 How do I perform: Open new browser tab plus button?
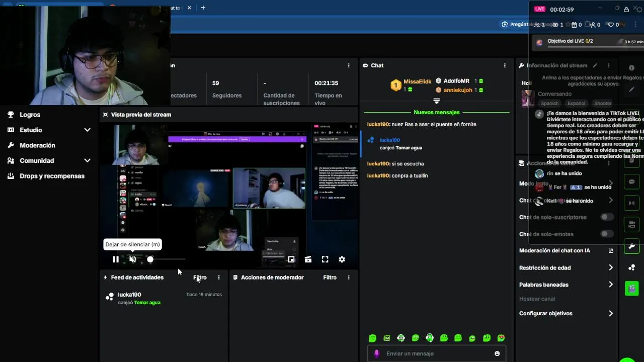(203, 8)
